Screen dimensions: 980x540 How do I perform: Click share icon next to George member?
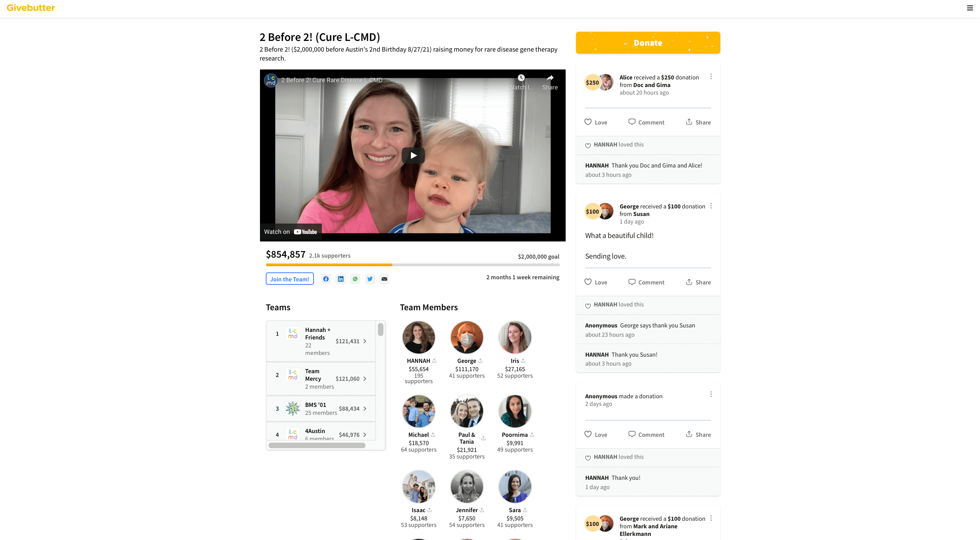point(480,360)
